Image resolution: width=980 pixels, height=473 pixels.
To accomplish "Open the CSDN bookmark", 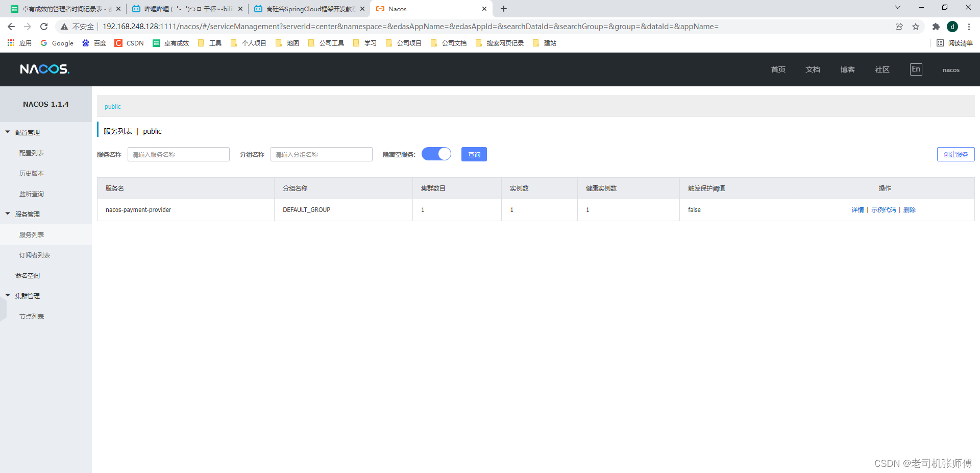I will [130, 43].
